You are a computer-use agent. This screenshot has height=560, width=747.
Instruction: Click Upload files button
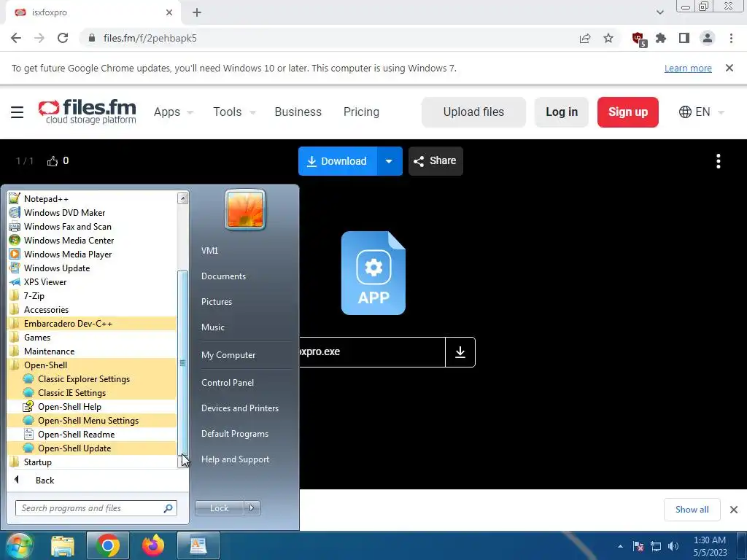pos(473,112)
